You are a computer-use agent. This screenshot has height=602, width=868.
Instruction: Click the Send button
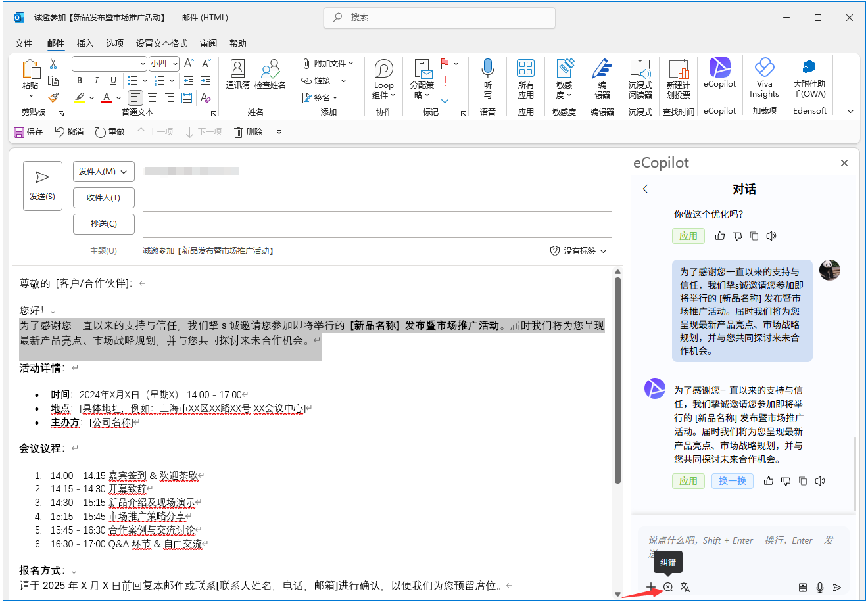point(43,186)
